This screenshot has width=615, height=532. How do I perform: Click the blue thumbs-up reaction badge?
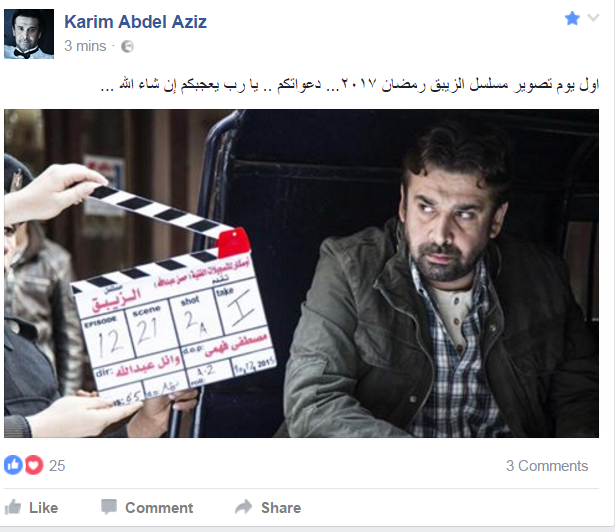(13, 465)
